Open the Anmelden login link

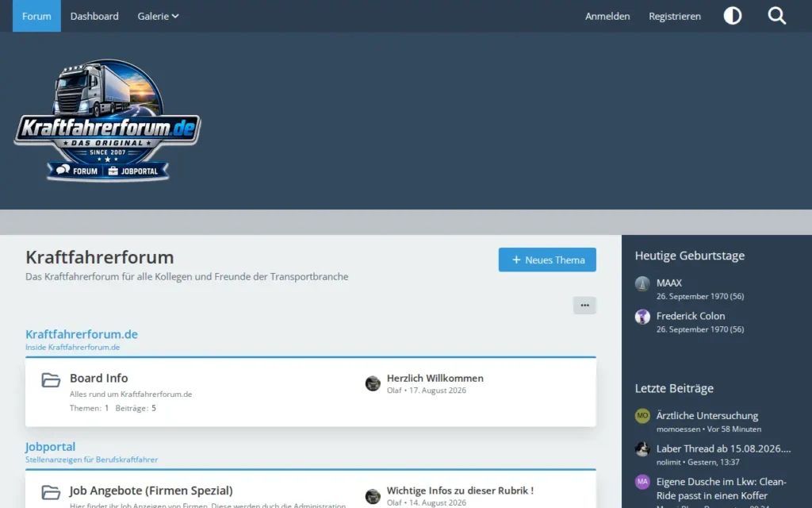pos(607,16)
